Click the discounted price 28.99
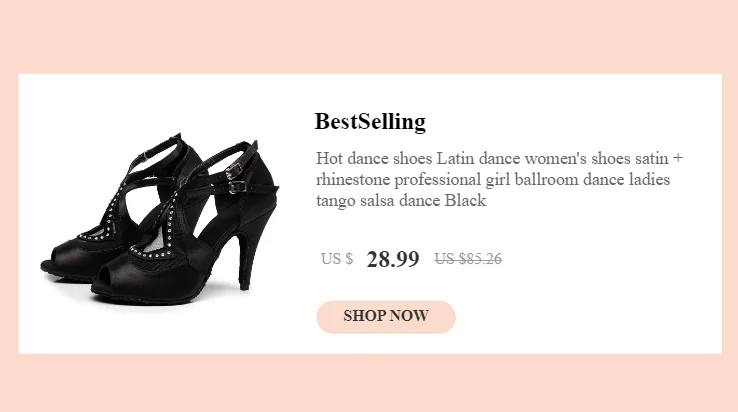The height and width of the screenshot is (412, 738). (x=393, y=259)
